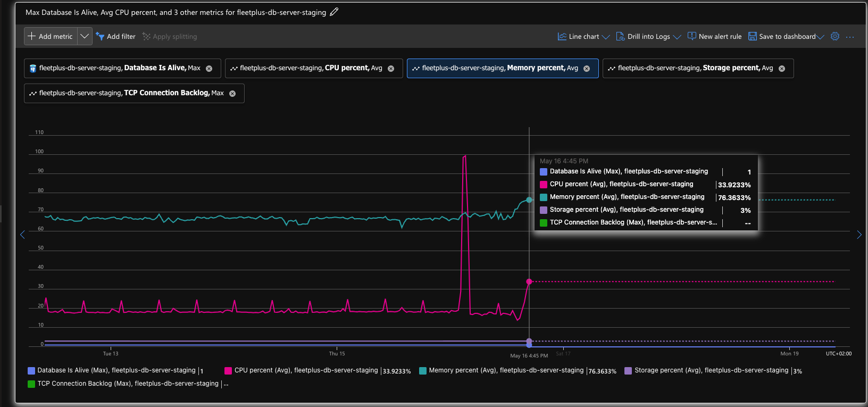This screenshot has height=407, width=868.
Task: Click the chart title text
Action: pos(176,12)
